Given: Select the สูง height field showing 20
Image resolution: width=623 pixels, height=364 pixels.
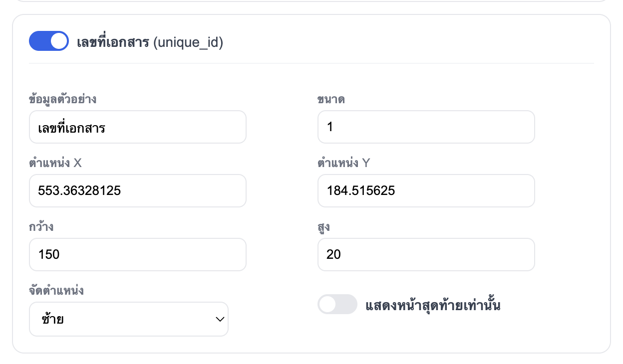Looking at the screenshot, I should click(426, 254).
